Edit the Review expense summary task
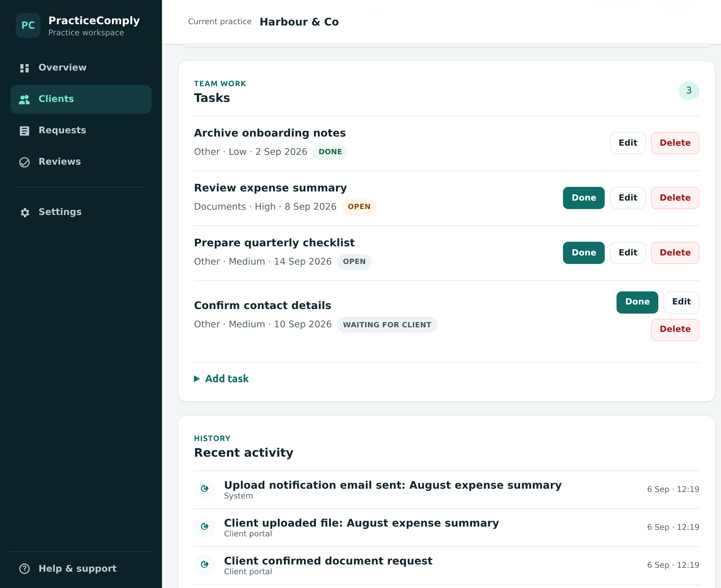 628,198
